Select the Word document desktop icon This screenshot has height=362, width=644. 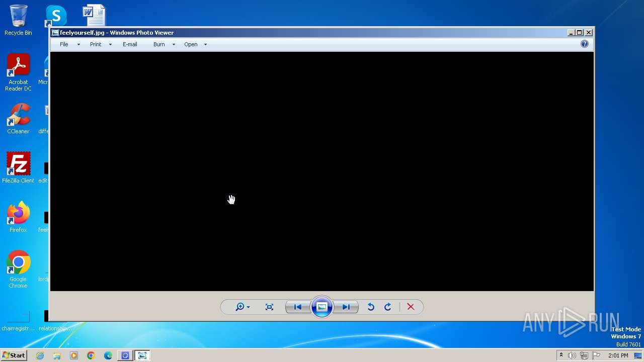[94, 15]
